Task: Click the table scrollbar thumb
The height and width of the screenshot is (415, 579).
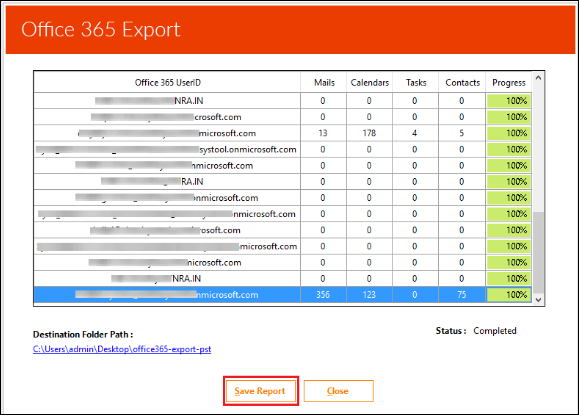Action: point(538,253)
